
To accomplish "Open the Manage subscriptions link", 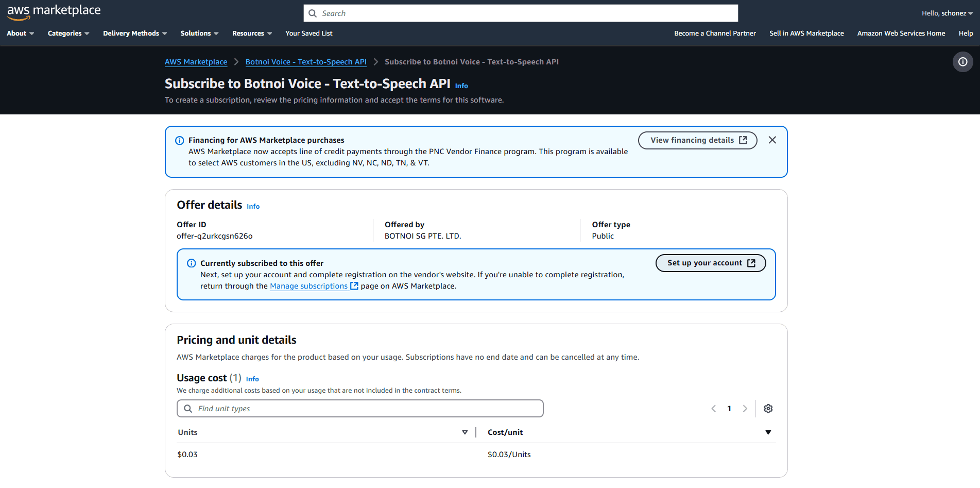I will point(308,286).
